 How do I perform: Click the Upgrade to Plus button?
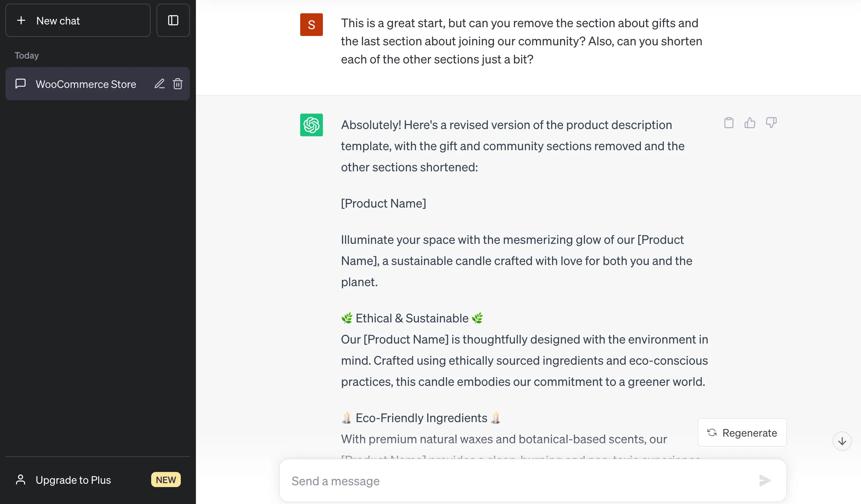(x=96, y=480)
